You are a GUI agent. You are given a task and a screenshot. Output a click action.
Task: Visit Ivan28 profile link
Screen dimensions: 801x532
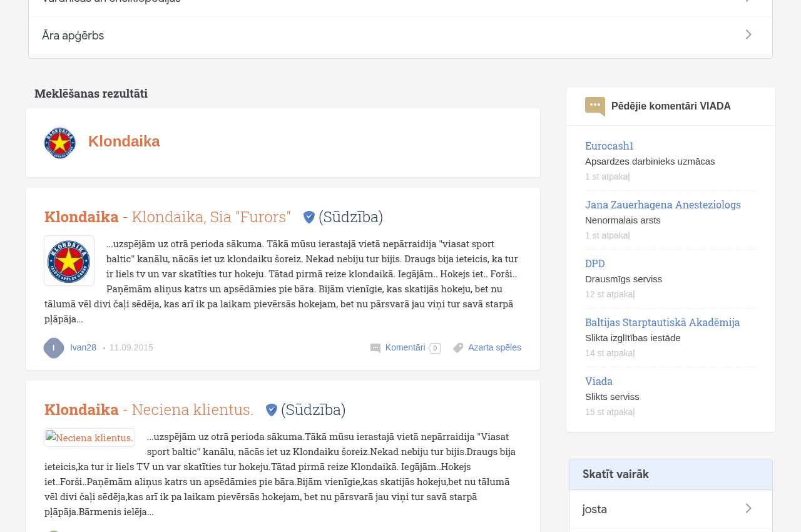pos(83,347)
